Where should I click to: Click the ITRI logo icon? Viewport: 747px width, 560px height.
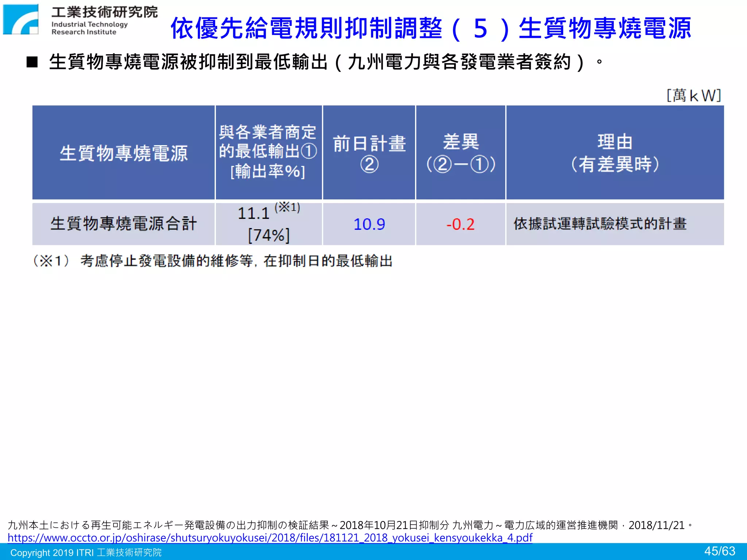(x=21, y=19)
